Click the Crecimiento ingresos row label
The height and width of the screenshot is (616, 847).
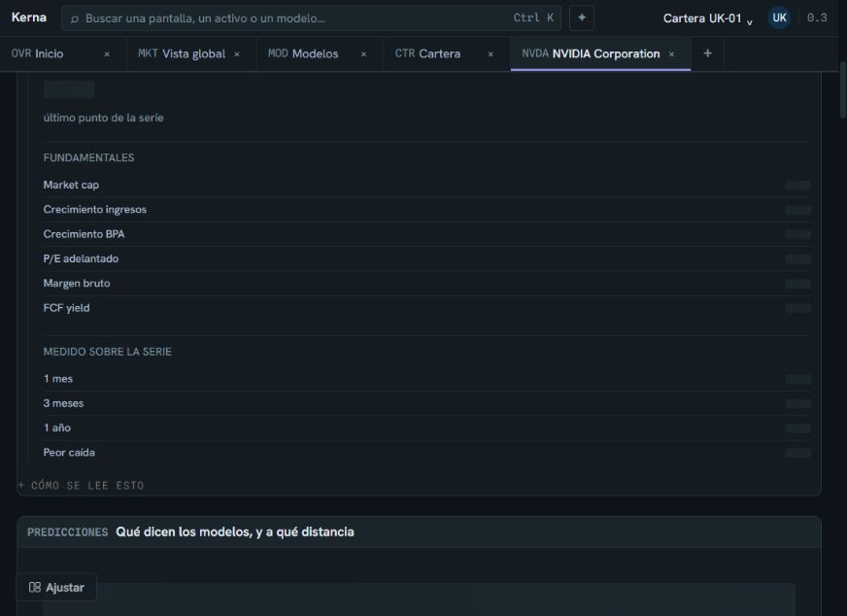point(94,209)
